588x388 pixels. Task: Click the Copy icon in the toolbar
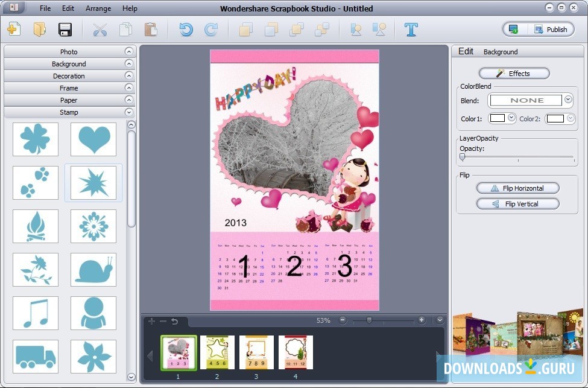click(126, 29)
